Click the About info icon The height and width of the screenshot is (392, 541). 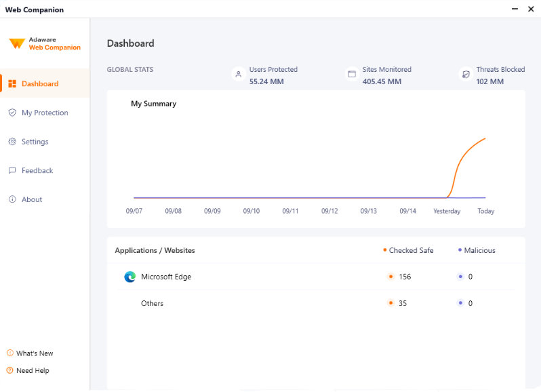coord(12,199)
